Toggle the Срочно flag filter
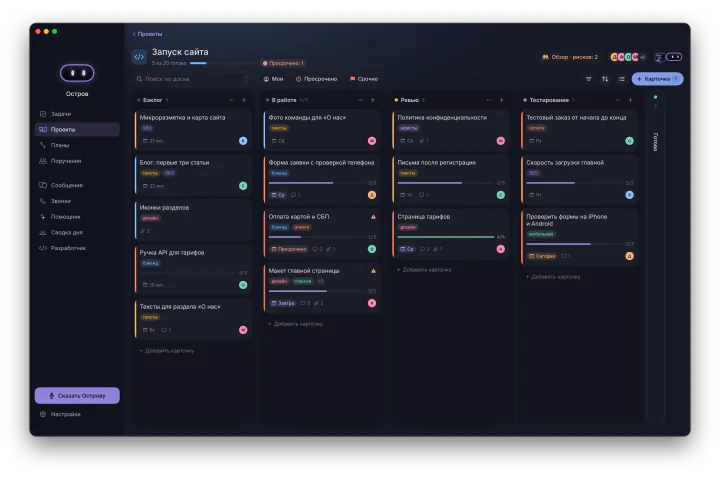Image resolution: width=720 pixels, height=479 pixels. point(364,79)
